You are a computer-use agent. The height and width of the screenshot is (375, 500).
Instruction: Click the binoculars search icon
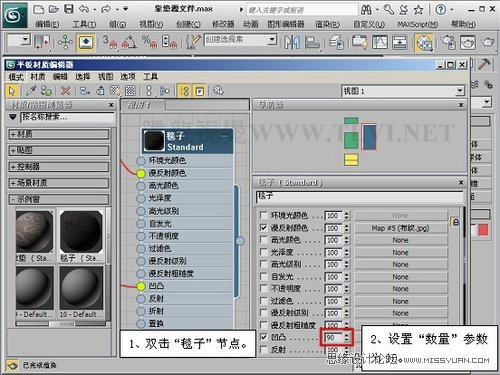(x=366, y=10)
